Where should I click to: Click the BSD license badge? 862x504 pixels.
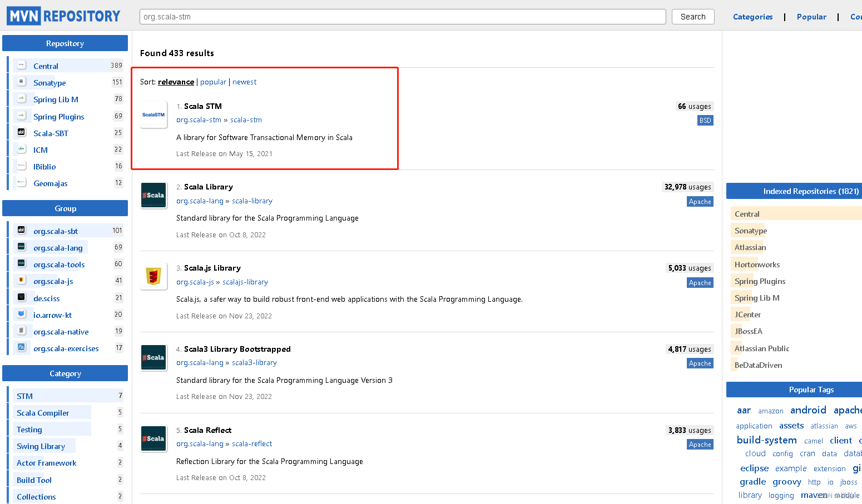pos(705,120)
